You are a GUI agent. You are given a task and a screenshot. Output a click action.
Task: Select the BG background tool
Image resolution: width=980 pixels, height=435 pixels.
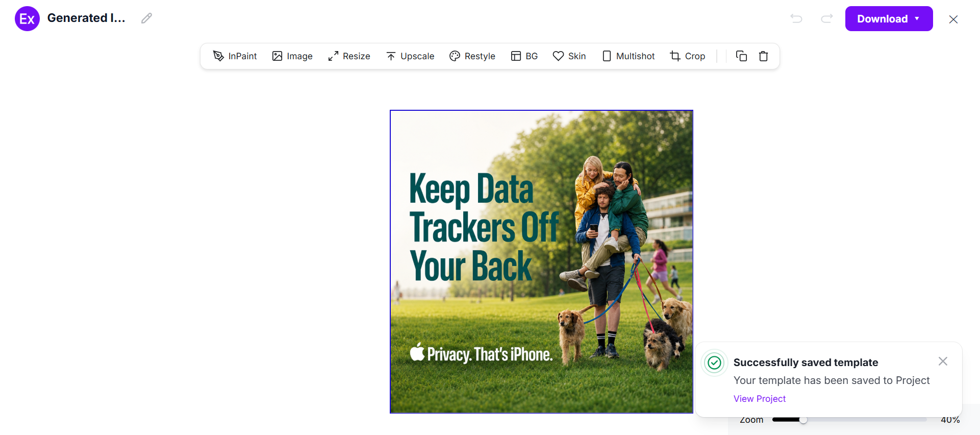pos(524,56)
